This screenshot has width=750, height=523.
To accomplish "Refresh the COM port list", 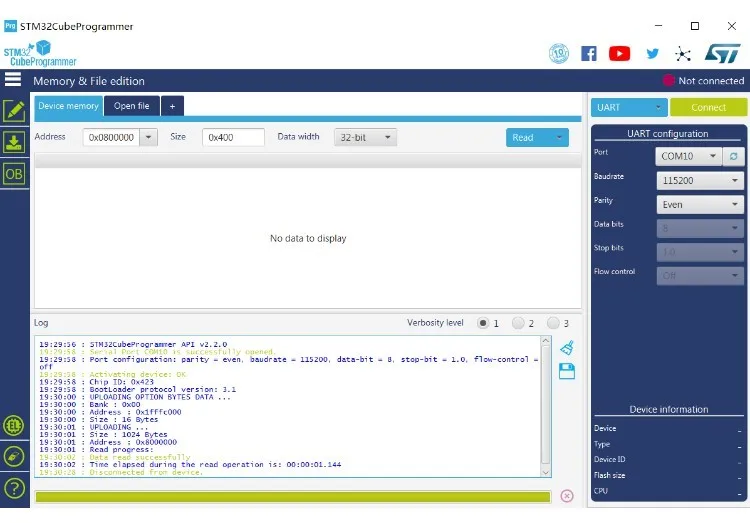I will tap(733, 156).
